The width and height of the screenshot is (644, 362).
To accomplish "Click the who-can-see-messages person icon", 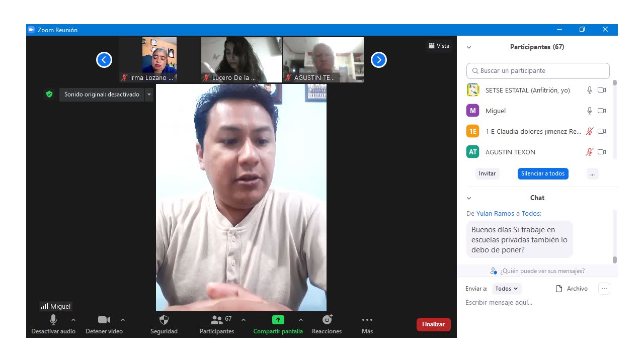I will 494,271.
